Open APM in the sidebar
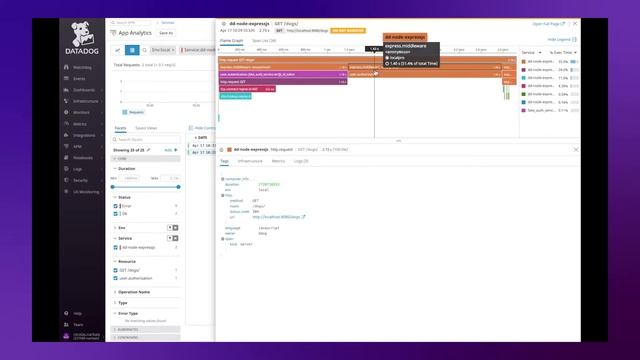The image size is (640, 360). click(x=78, y=146)
